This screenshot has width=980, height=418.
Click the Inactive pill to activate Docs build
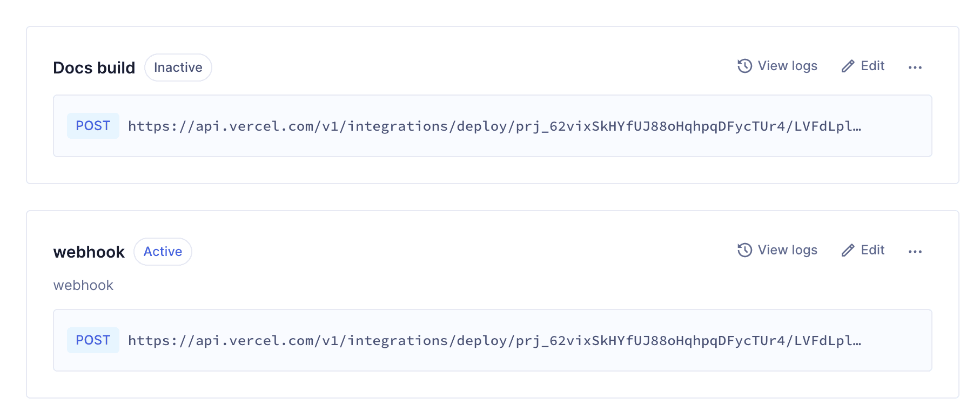click(178, 67)
